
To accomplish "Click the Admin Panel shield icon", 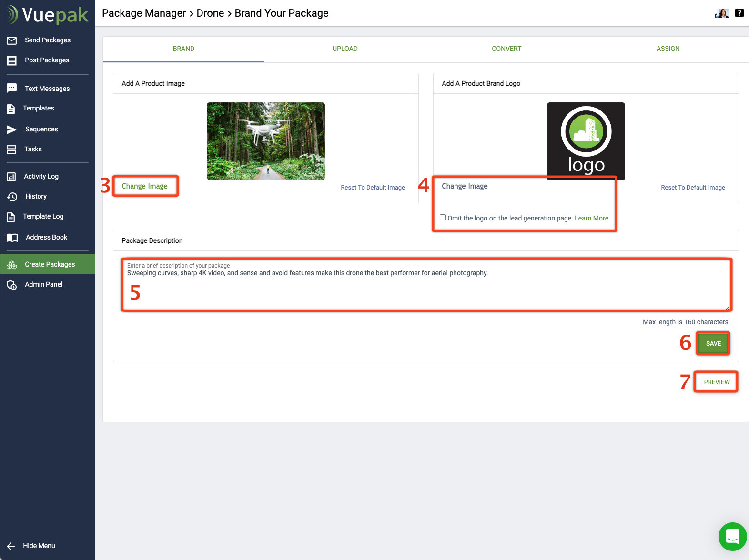I will pyautogui.click(x=12, y=285).
